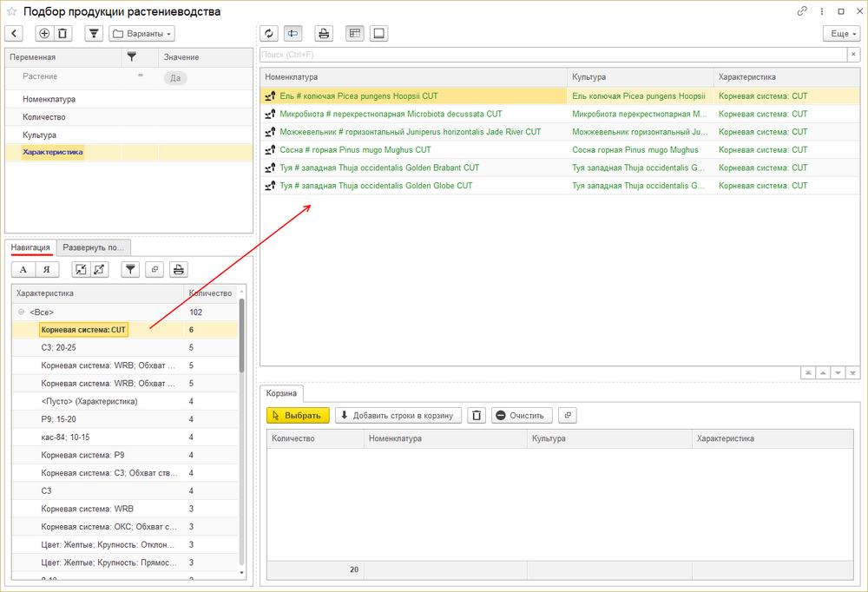The width and height of the screenshot is (868, 592).
Task: Click the trash icon in Корзина toolbar
Action: click(x=477, y=416)
